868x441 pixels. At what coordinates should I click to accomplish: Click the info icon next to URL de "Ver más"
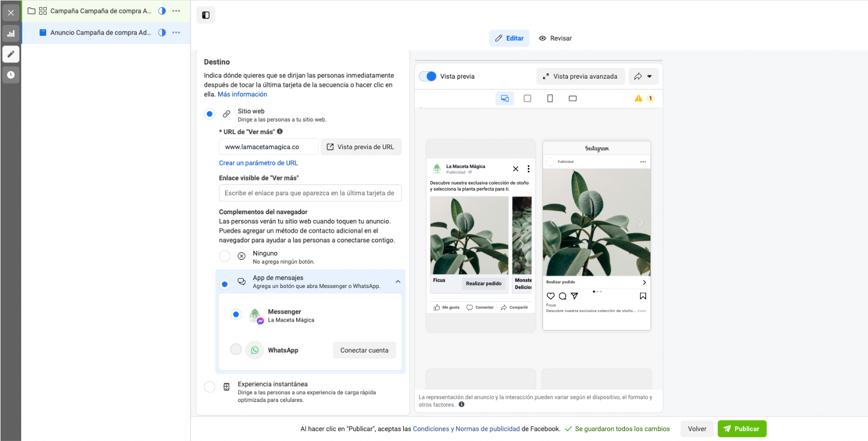[x=280, y=131]
